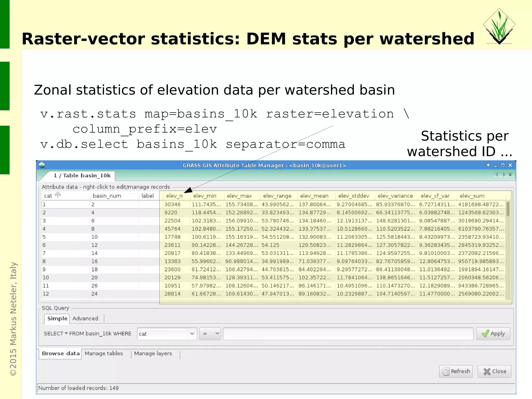This screenshot has width=532, height=399.
Task: Click the GRASS logo icon in title bar
Action: pyautogui.click(x=42, y=165)
